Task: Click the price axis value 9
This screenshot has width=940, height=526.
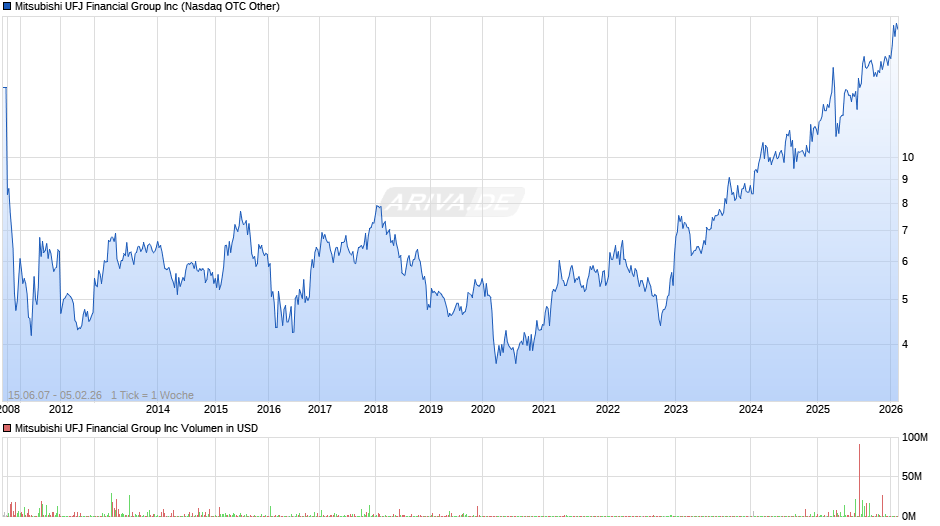Action: tap(905, 179)
